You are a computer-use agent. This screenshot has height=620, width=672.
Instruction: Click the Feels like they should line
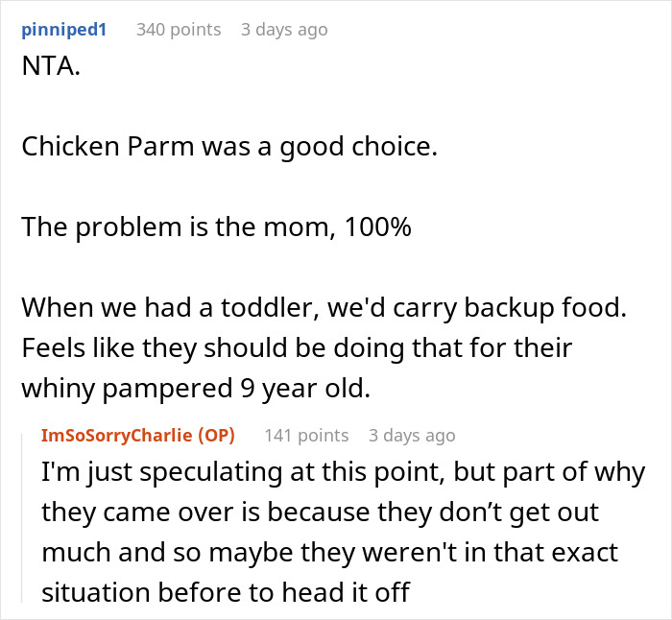(x=297, y=348)
